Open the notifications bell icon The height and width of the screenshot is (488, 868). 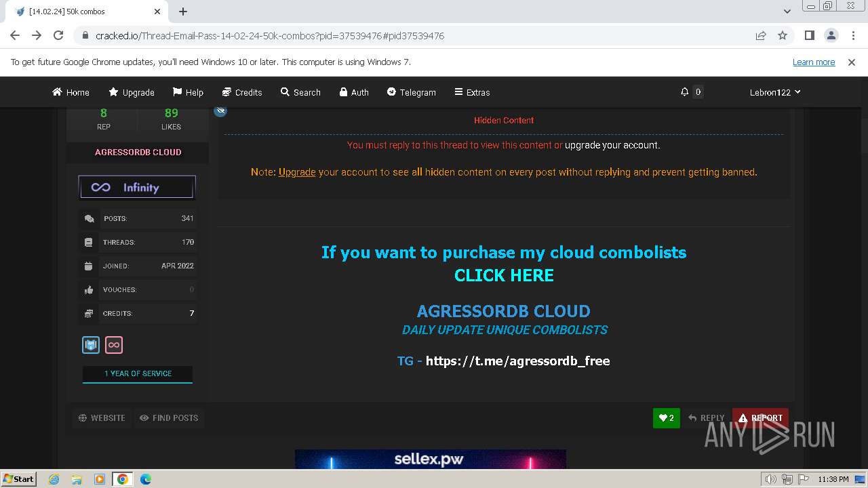(x=684, y=92)
